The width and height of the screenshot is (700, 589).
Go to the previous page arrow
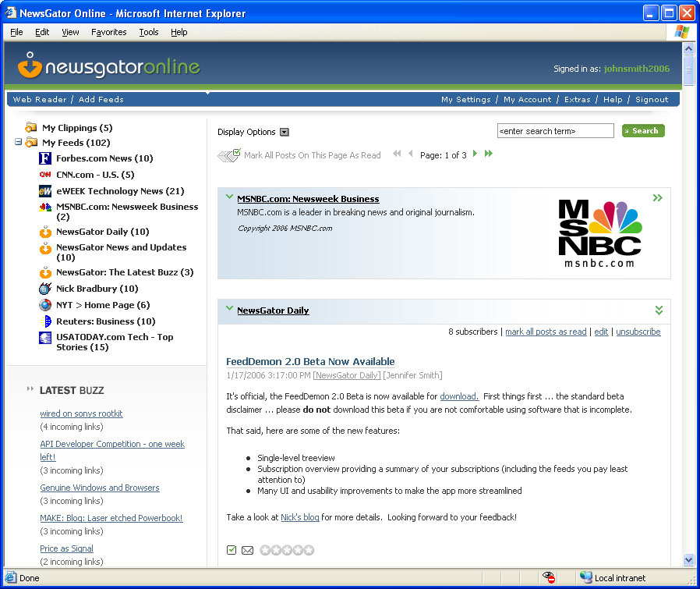[410, 154]
